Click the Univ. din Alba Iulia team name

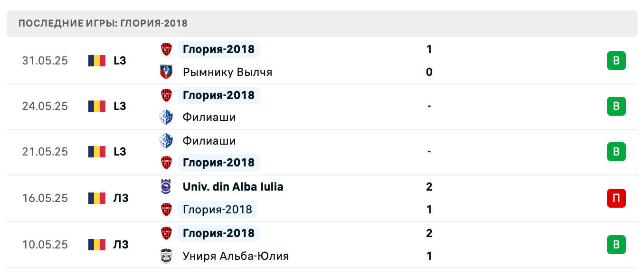click(x=232, y=187)
